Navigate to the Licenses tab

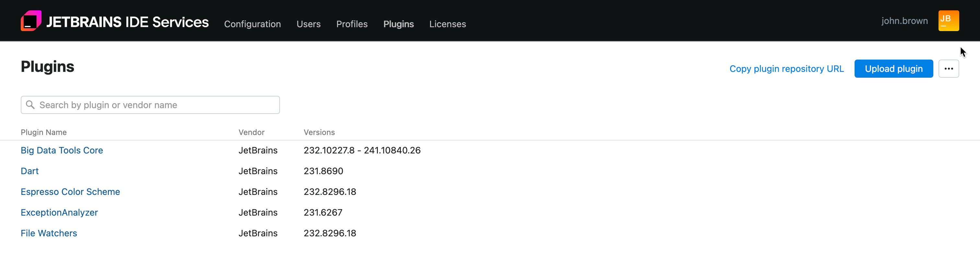point(448,24)
